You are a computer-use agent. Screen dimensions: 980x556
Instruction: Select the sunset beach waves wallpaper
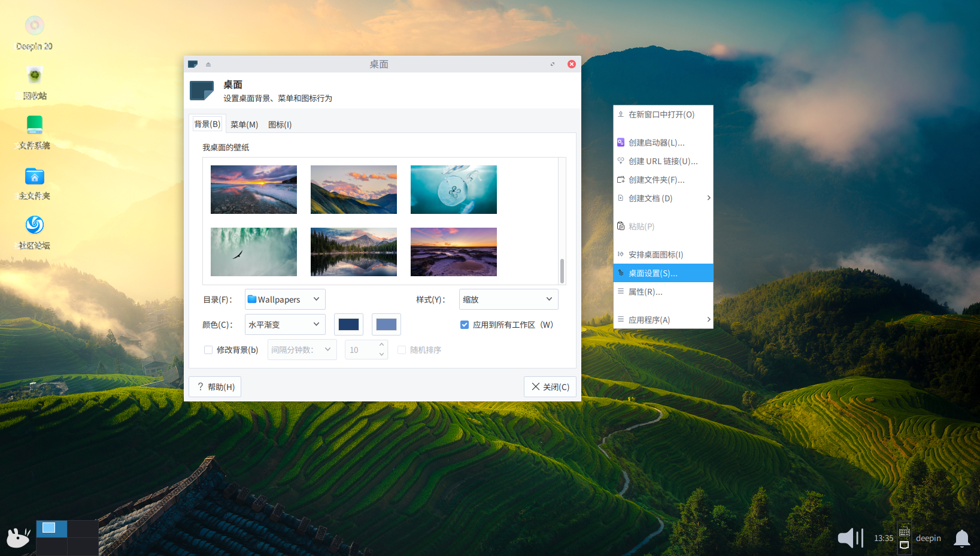(254, 189)
